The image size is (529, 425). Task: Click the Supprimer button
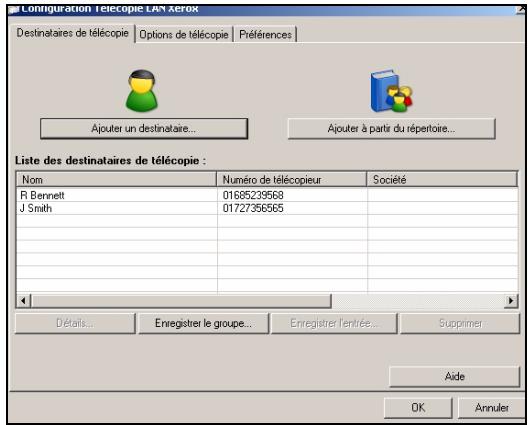point(460,323)
